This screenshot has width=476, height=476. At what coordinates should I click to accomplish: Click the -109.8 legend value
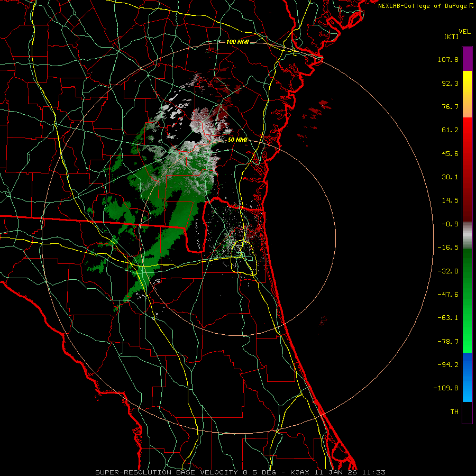coord(446,388)
